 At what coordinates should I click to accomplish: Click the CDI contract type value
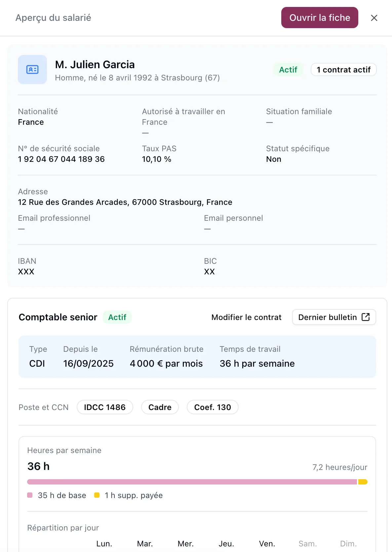click(x=37, y=363)
